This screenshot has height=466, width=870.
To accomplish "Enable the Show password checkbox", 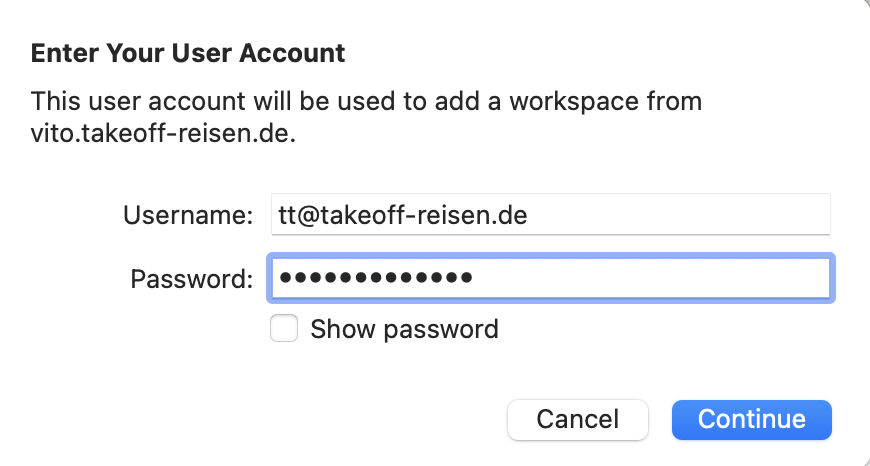I will coord(284,329).
